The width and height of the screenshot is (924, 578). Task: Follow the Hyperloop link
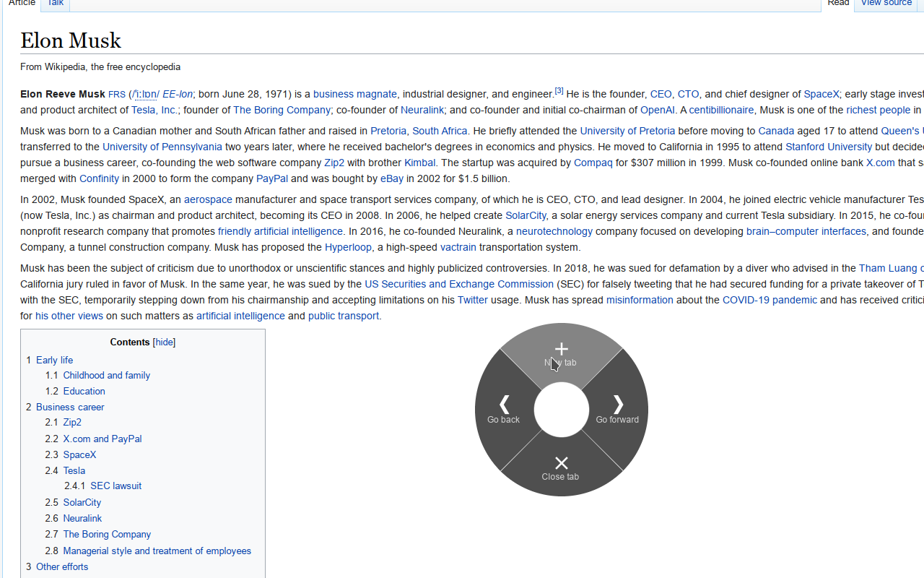348,247
